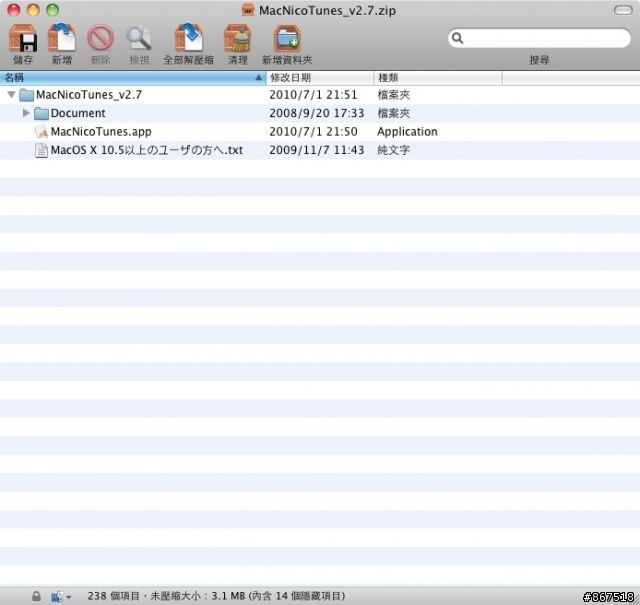
Task: Click Extract All (全部解壓縮) icon
Action: [x=189, y=38]
